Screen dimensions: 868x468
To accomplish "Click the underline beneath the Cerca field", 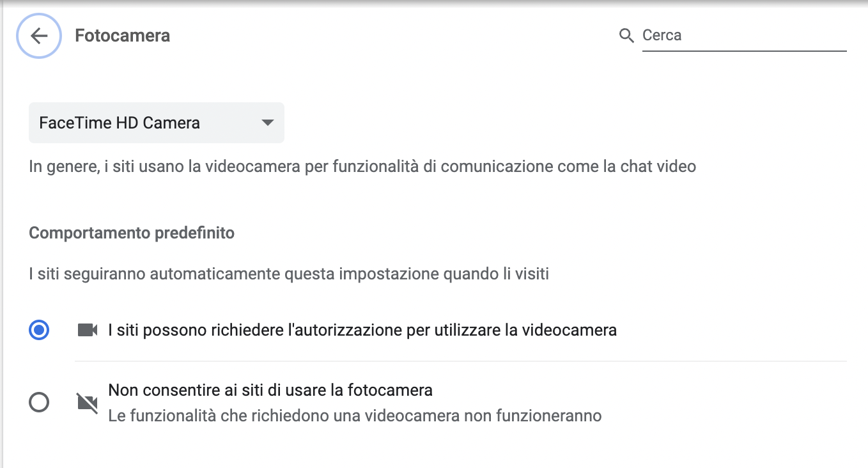I will [744, 51].
